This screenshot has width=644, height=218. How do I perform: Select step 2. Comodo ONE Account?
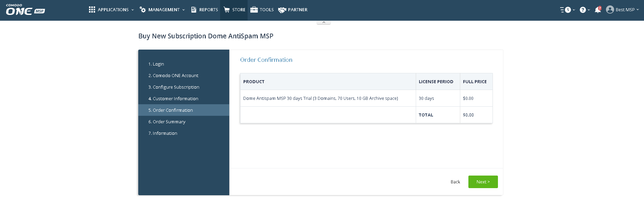point(184,75)
